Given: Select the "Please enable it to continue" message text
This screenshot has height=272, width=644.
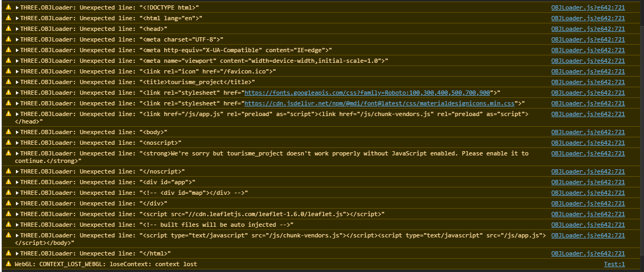Looking at the screenshot, I should [x=272, y=157].
